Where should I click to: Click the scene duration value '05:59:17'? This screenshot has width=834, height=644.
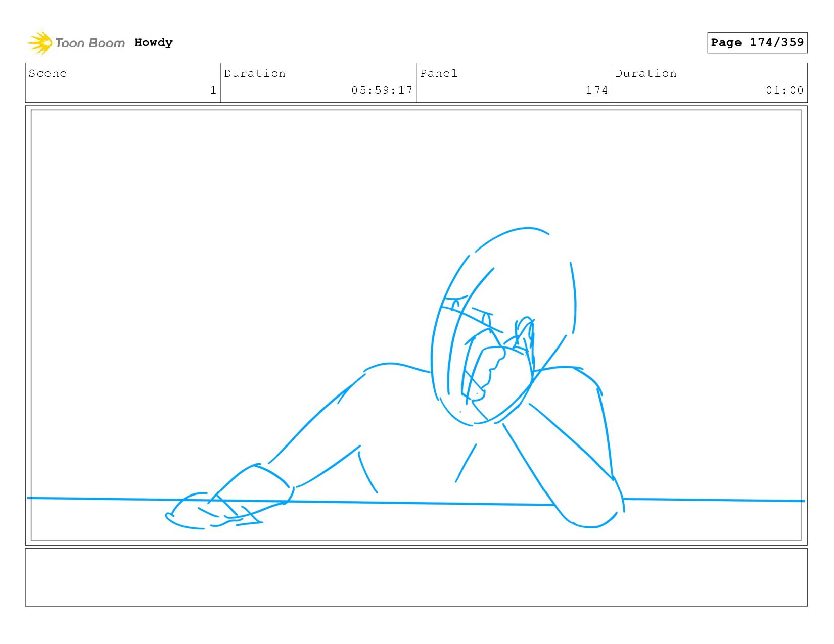point(382,90)
